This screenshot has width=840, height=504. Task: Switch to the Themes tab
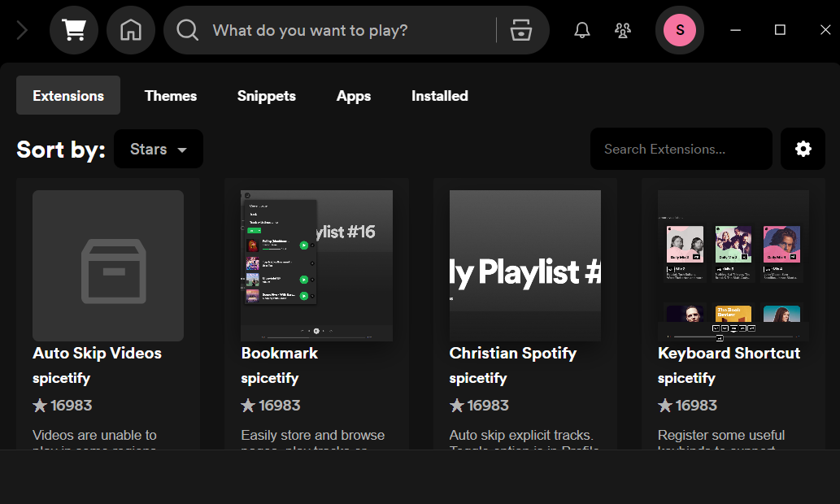click(171, 95)
